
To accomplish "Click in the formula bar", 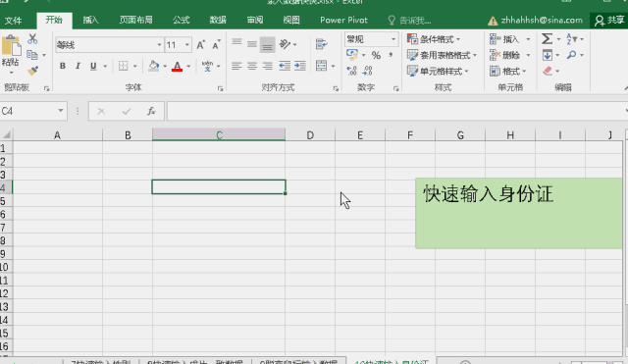I will point(396,111).
